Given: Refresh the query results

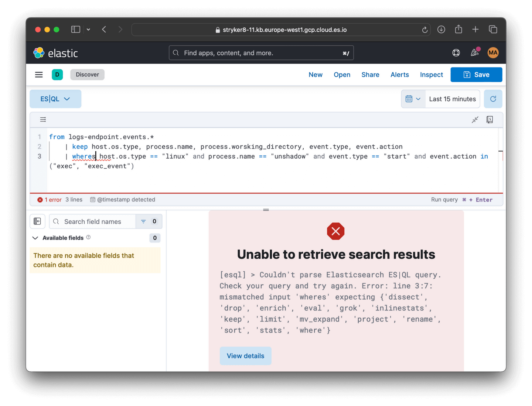Looking at the screenshot, I should (493, 99).
